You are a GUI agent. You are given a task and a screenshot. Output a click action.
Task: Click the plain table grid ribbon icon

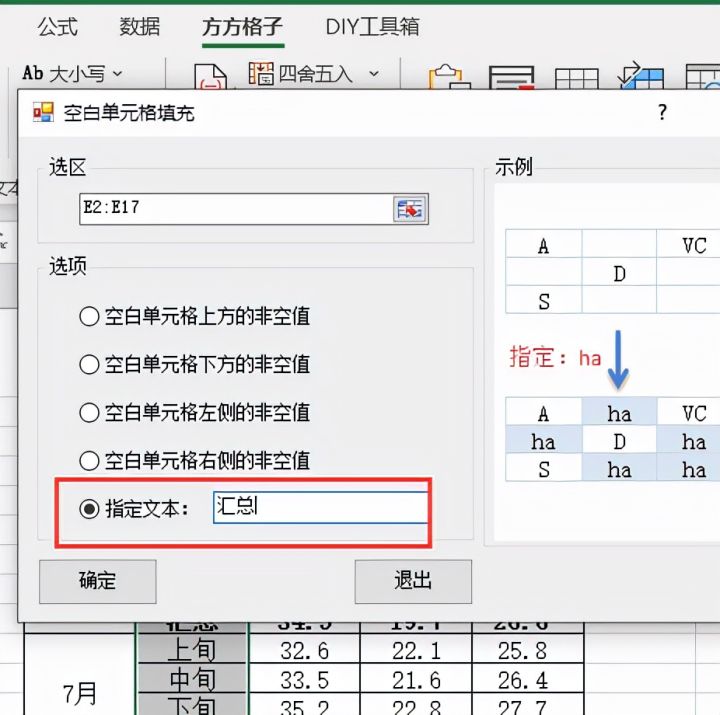(576, 78)
